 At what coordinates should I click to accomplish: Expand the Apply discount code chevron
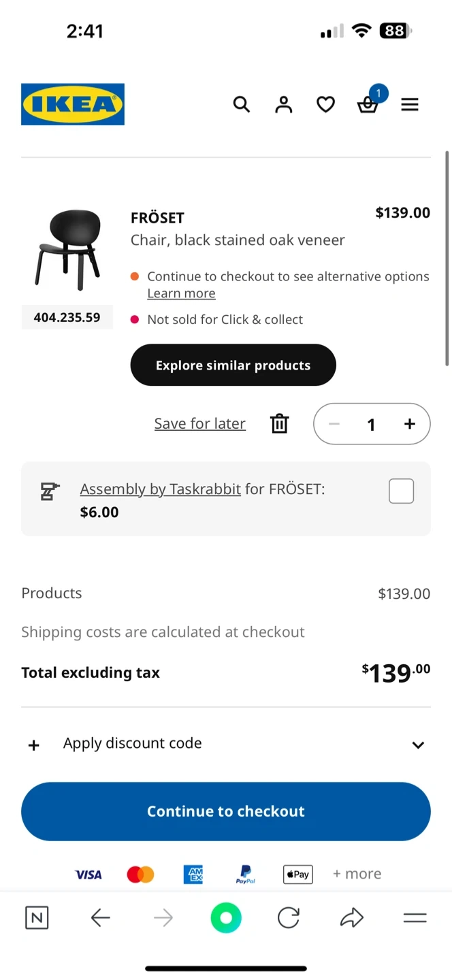point(418,745)
